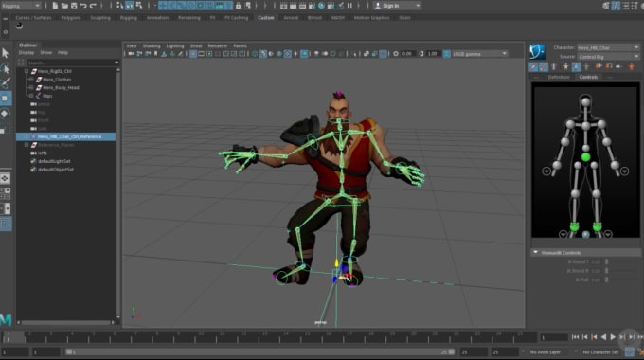
Task: Select the Hero_HIK_Char_Ctrl_Reference row
Action: point(65,136)
